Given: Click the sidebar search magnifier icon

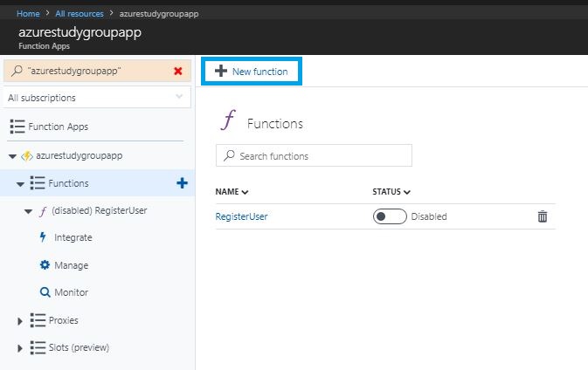Looking at the screenshot, I should click(x=17, y=71).
